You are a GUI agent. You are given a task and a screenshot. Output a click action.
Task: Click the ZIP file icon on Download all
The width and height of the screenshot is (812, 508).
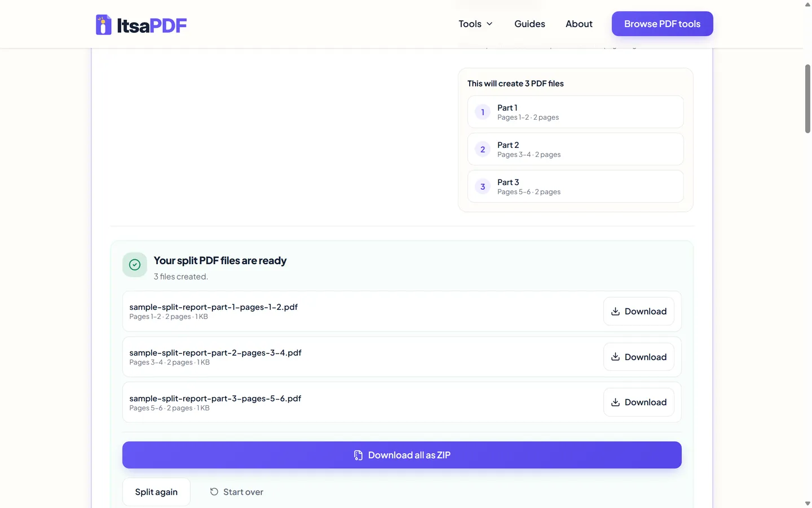pos(358,455)
